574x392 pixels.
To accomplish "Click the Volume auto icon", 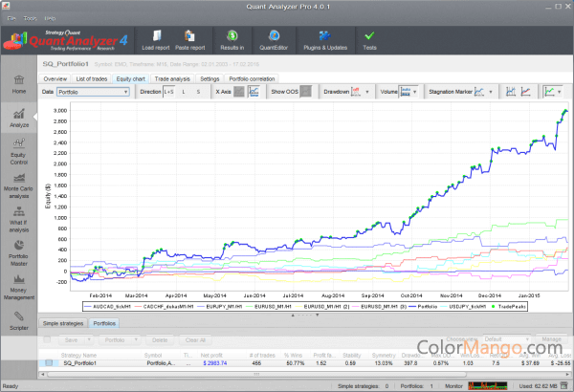I will 406,92.
